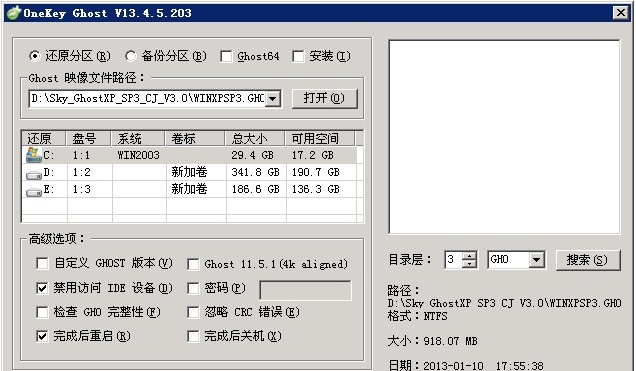The image size is (636, 371).
Task: Click the 格式: NTFS info text
Action: click(x=417, y=316)
